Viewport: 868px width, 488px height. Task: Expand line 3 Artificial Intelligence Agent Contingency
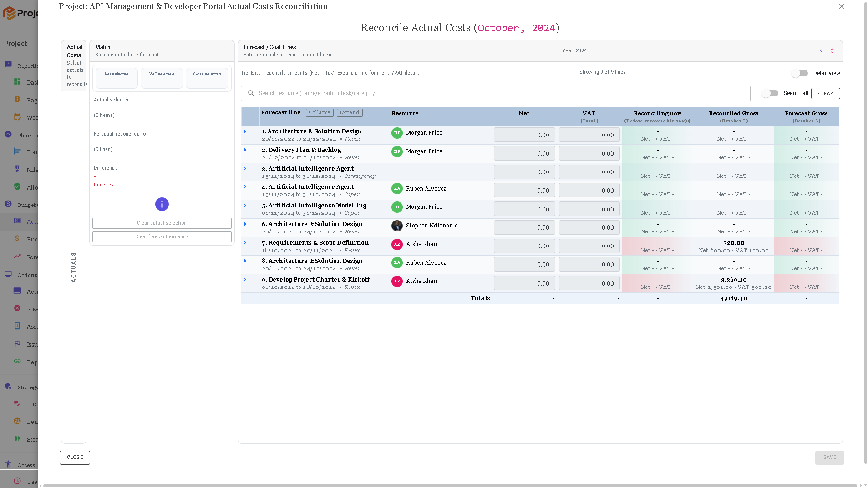pyautogui.click(x=244, y=169)
